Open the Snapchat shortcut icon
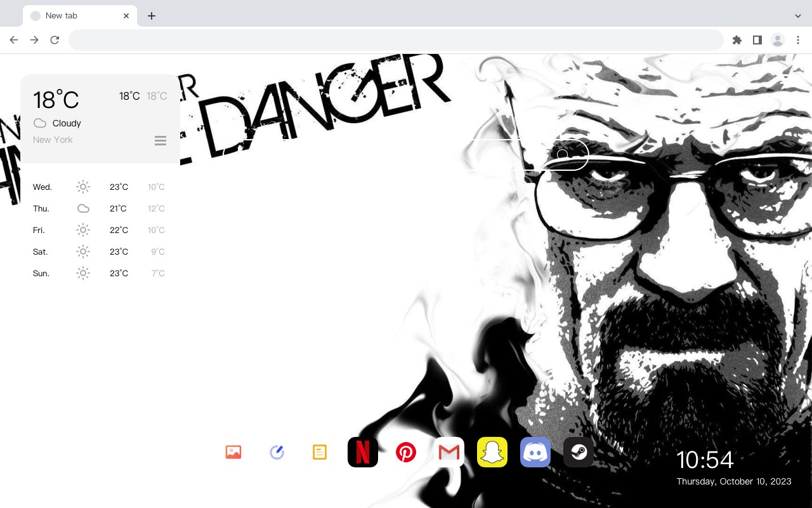The height and width of the screenshot is (508, 812). click(492, 452)
